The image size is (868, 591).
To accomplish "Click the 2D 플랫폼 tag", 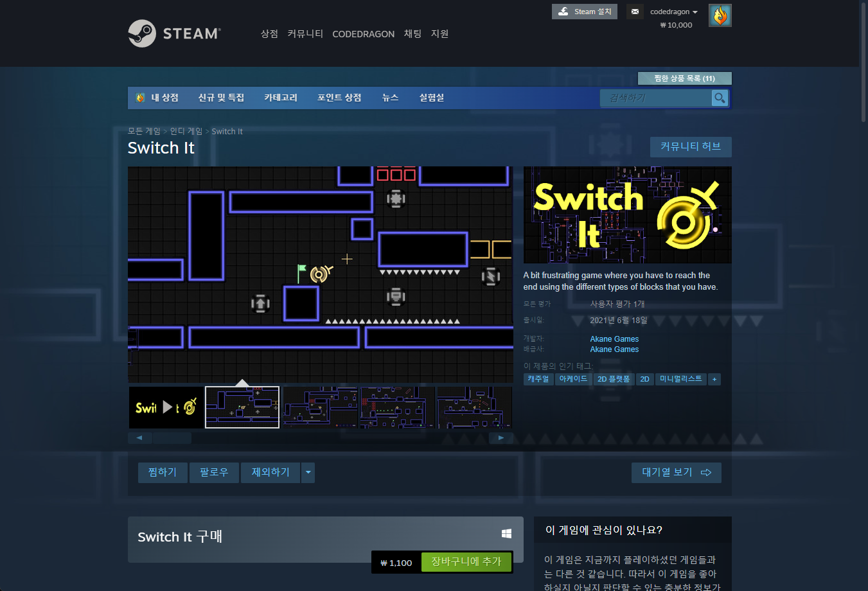I will (614, 379).
